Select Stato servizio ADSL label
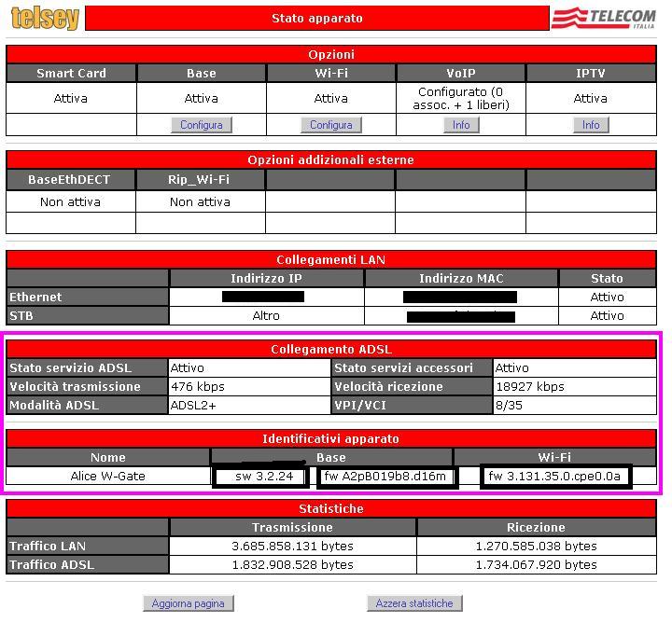Viewport: 672px width, 623px height. pyautogui.click(x=88, y=368)
